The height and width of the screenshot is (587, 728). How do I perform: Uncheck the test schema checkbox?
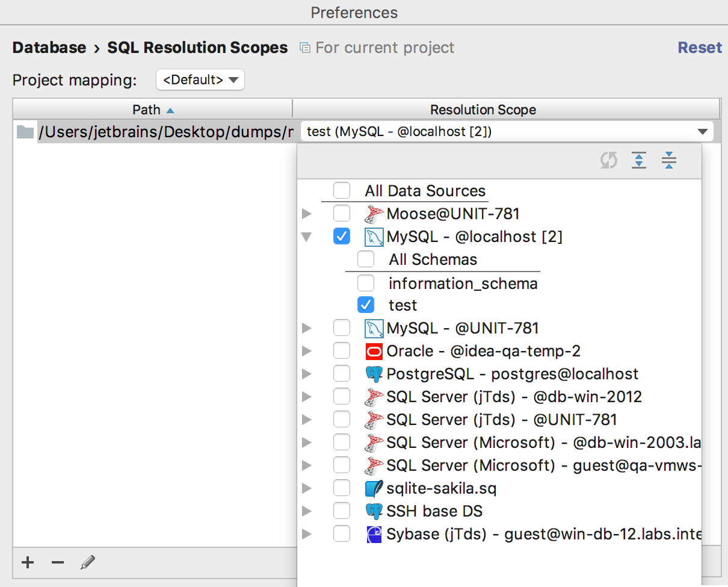click(x=366, y=305)
